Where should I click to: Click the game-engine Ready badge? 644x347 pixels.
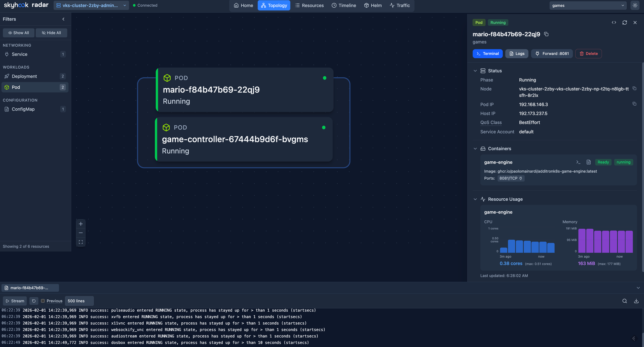603,162
